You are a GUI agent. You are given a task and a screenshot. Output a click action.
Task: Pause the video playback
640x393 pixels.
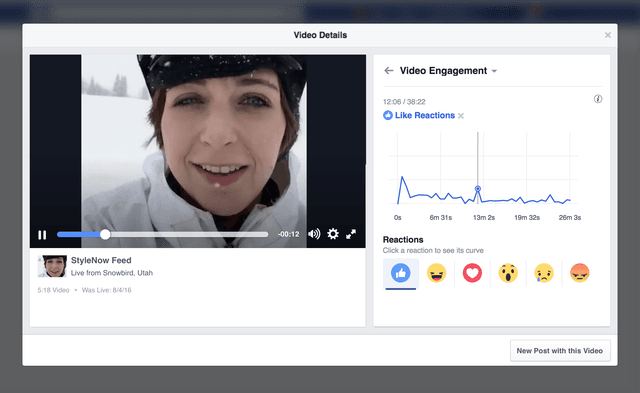tap(42, 235)
